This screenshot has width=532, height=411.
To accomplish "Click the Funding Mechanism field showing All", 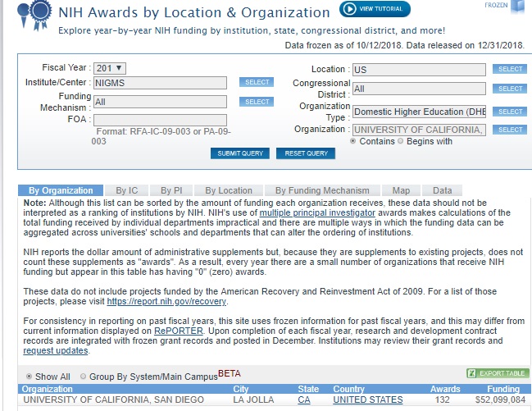I will (160, 102).
